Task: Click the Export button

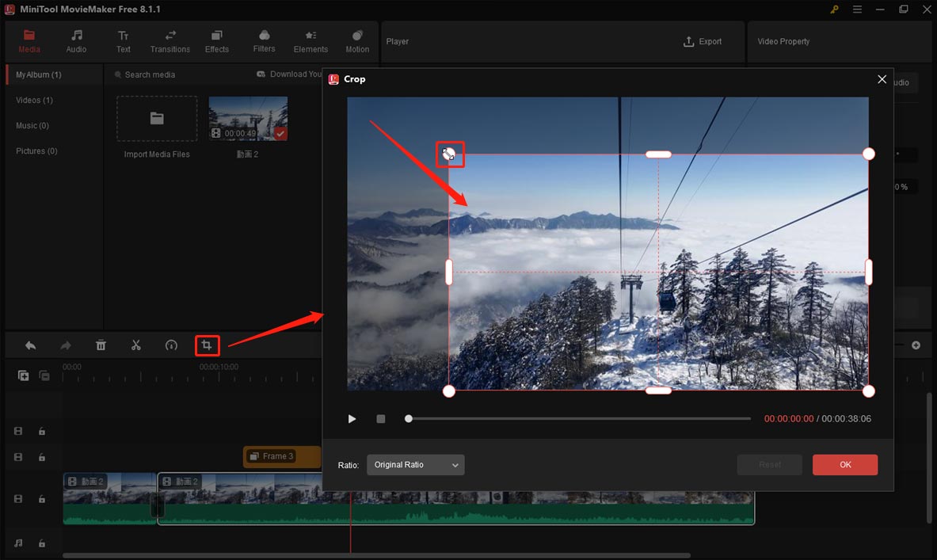Action: point(702,41)
